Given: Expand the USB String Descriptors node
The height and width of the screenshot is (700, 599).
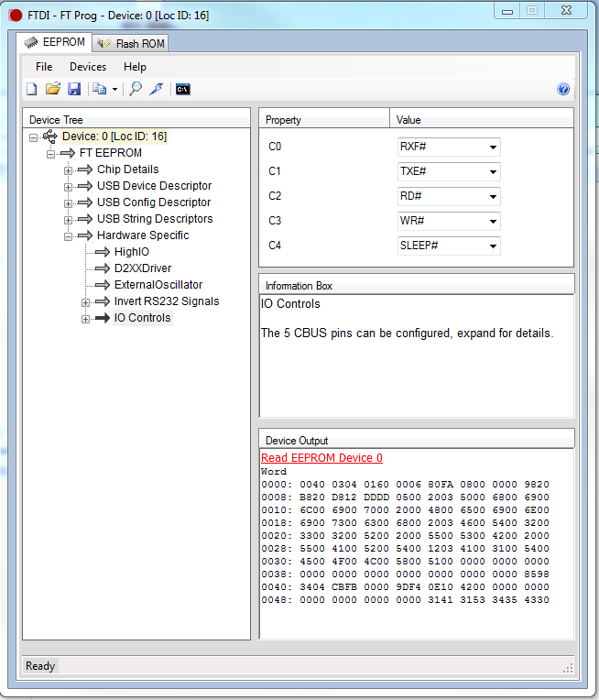Looking at the screenshot, I should [x=68, y=220].
